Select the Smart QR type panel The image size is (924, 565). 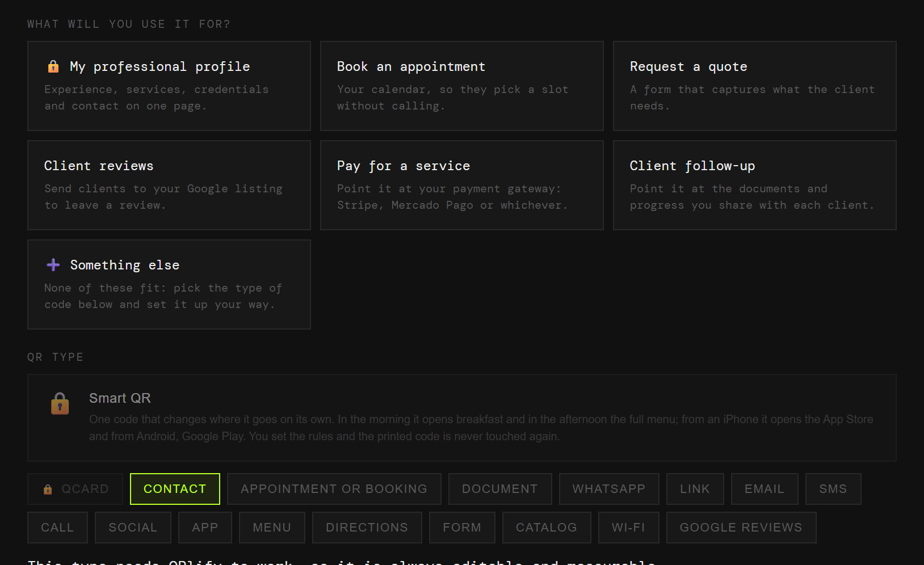pos(462,418)
